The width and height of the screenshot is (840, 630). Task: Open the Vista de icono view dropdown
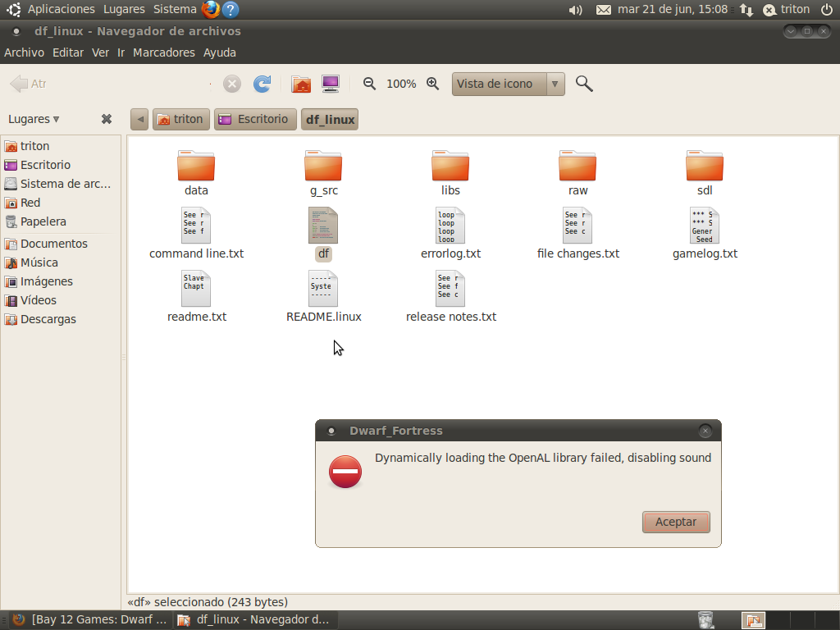point(509,84)
